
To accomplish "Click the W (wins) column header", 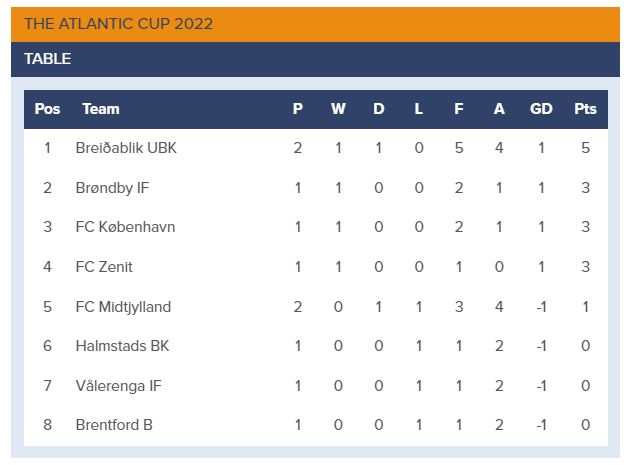I will click(x=338, y=109).
